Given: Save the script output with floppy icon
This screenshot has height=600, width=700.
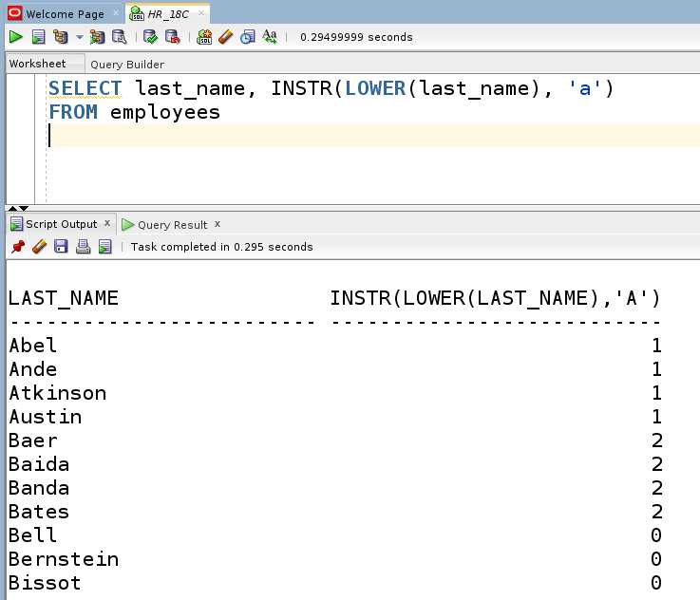Looking at the screenshot, I should tap(61, 247).
